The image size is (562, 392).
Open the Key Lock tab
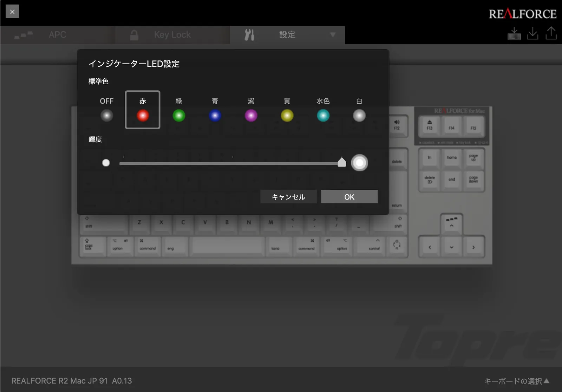pos(172,35)
